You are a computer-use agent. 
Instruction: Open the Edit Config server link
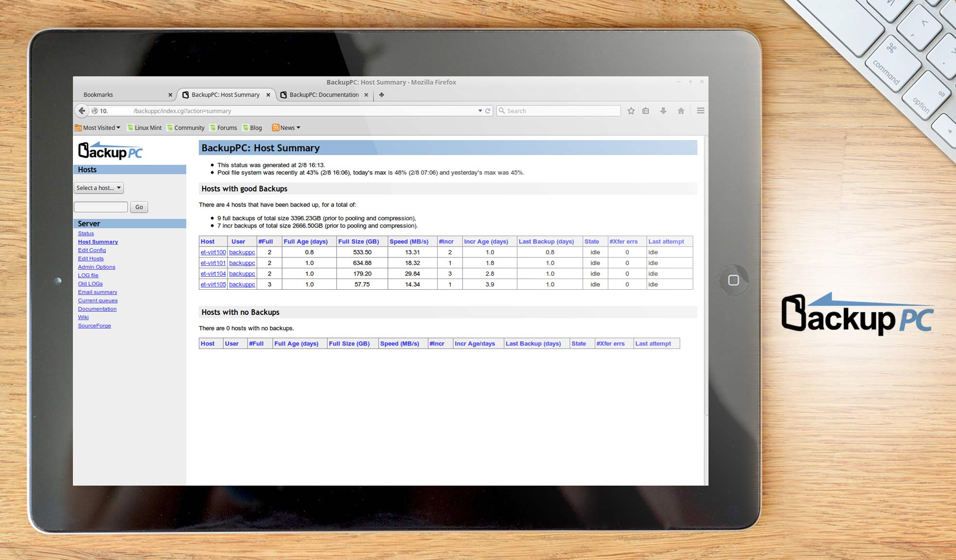[x=92, y=250]
